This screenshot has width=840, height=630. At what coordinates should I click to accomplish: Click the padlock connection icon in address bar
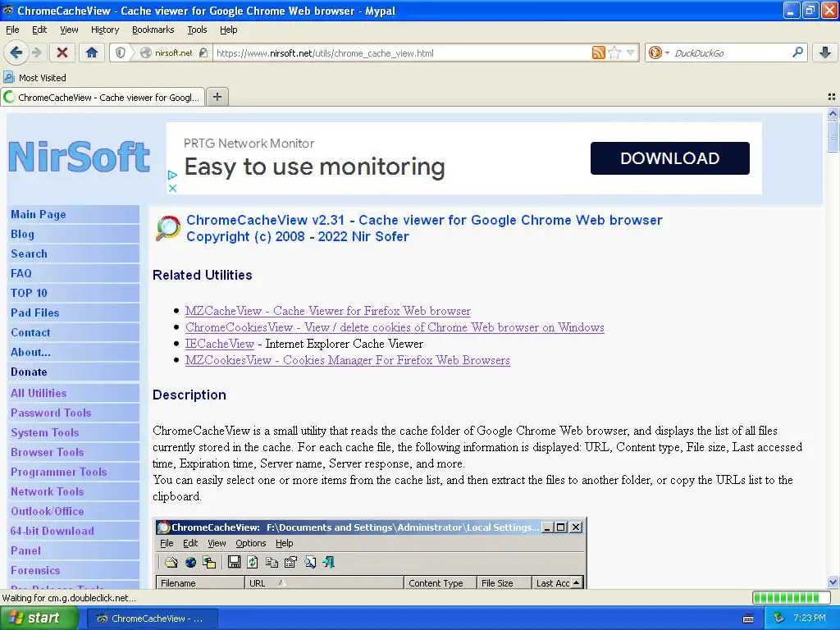pos(203,52)
